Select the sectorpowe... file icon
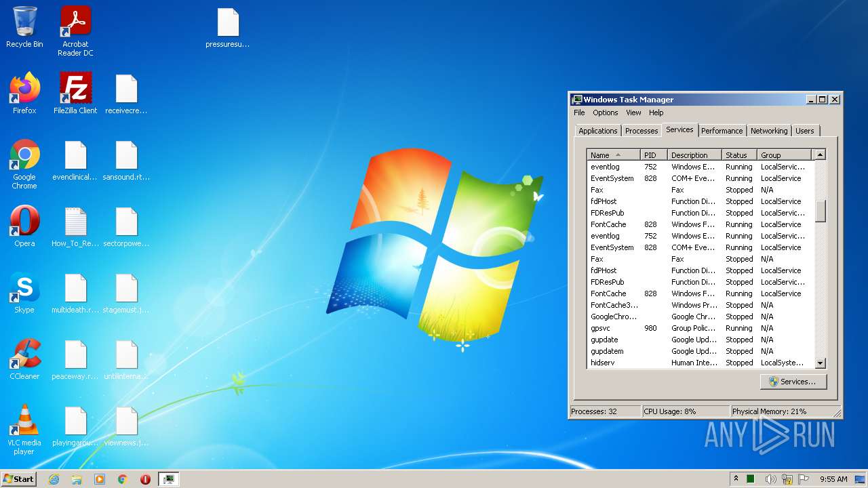868x488 pixels. click(x=126, y=226)
